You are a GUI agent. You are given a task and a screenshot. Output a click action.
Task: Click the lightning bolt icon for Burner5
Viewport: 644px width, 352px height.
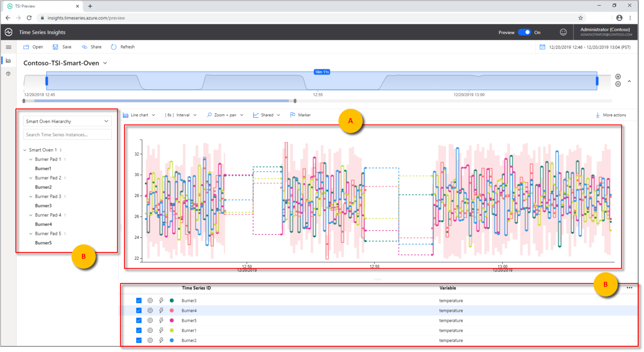[x=161, y=320]
